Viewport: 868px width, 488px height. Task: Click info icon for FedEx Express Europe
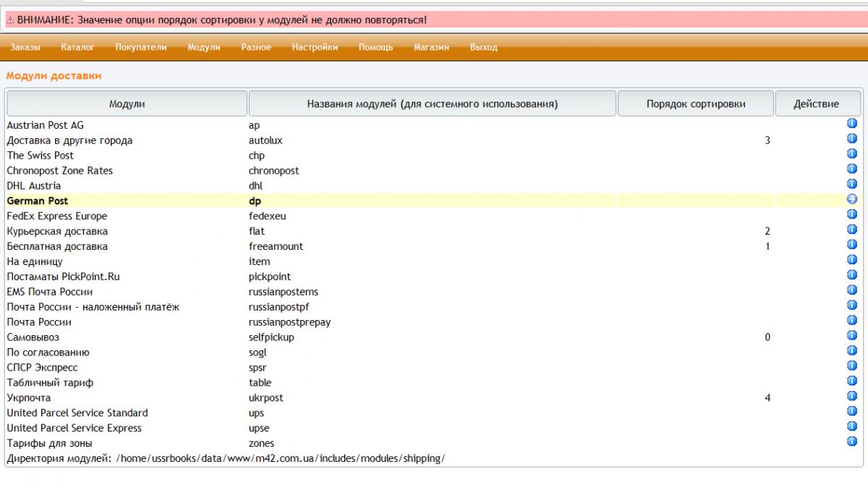851,214
